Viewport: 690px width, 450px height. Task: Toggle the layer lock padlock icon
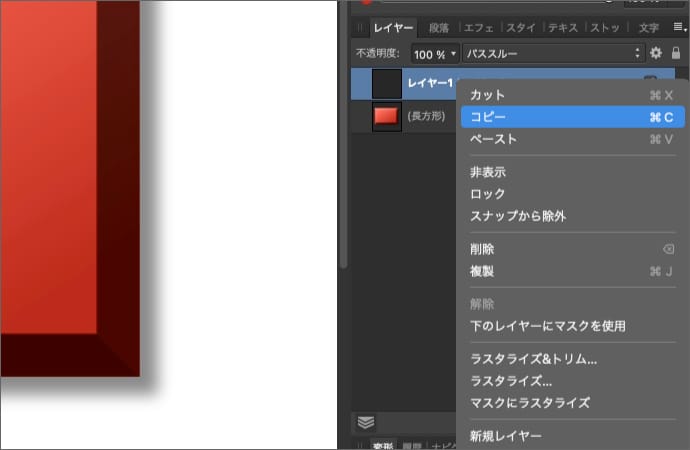[x=676, y=53]
